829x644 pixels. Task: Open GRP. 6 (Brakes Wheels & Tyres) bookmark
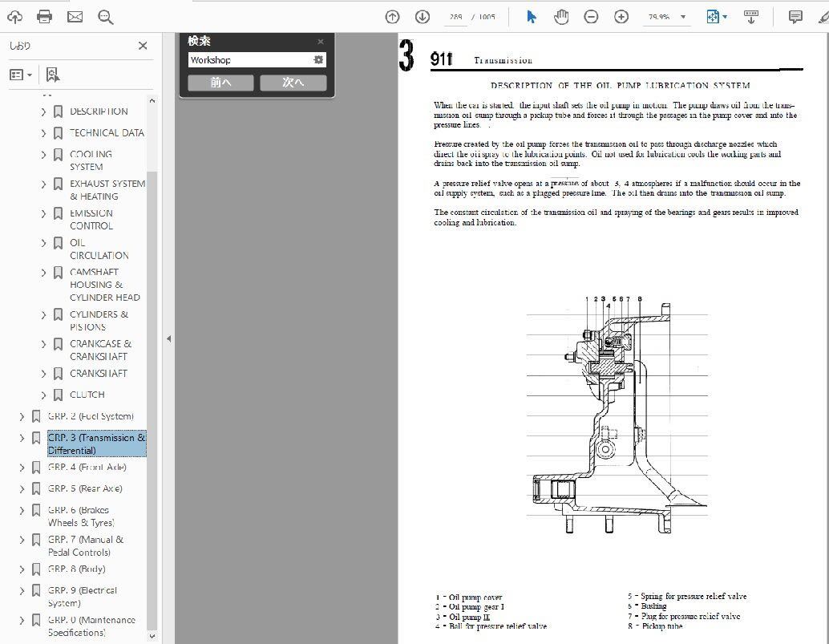(81, 516)
